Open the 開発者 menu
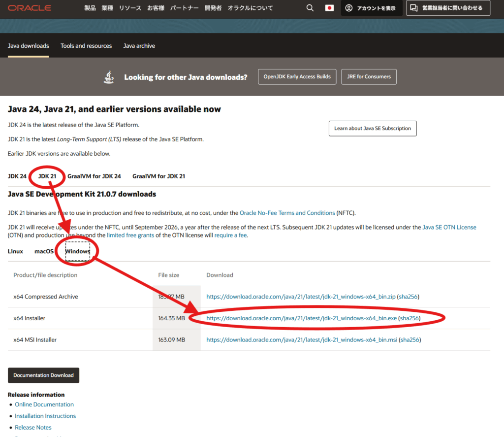 tap(213, 8)
